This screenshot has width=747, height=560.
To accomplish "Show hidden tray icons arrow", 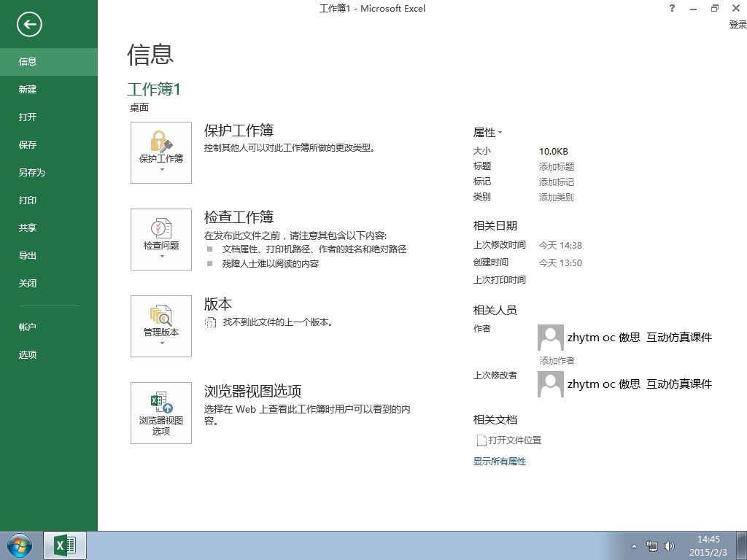I will (634, 546).
